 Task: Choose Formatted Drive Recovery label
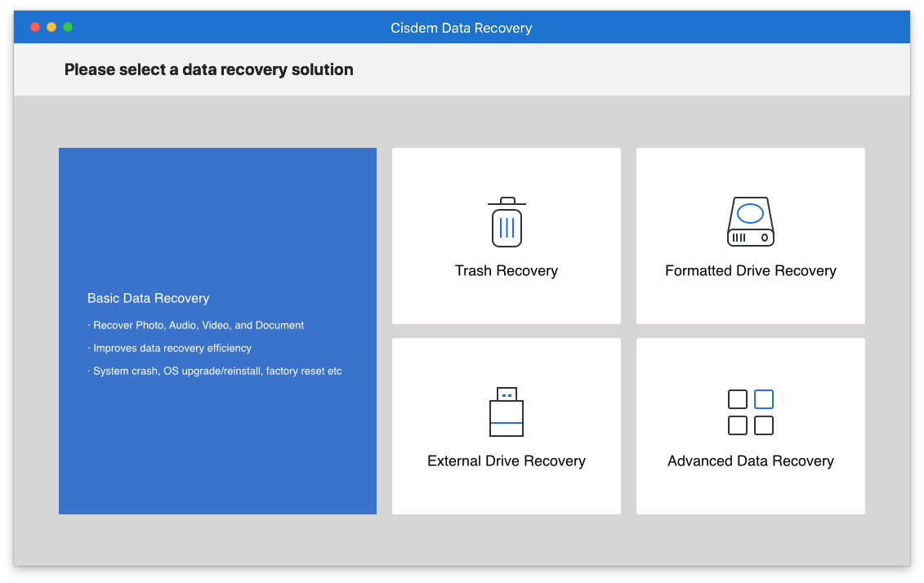point(751,270)
